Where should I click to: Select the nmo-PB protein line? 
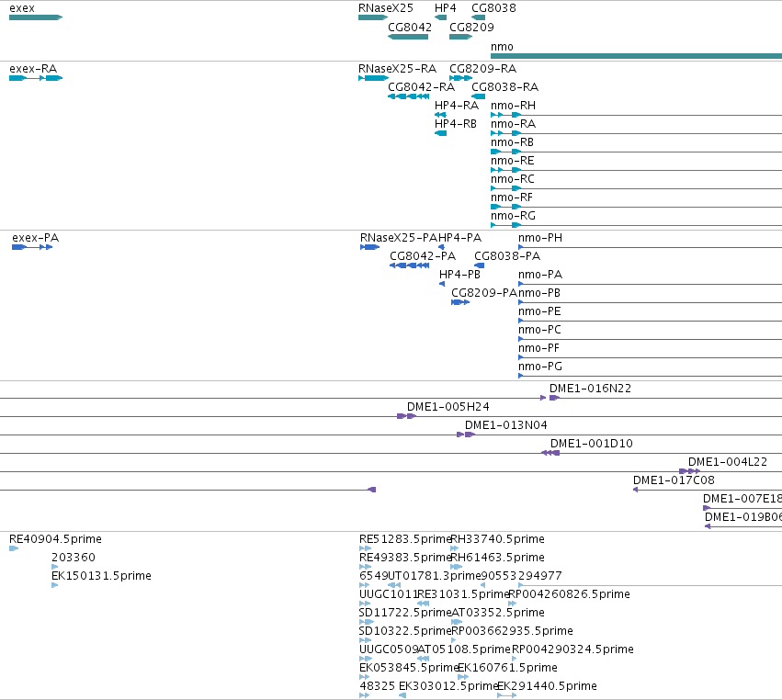(x=650, y=302)
